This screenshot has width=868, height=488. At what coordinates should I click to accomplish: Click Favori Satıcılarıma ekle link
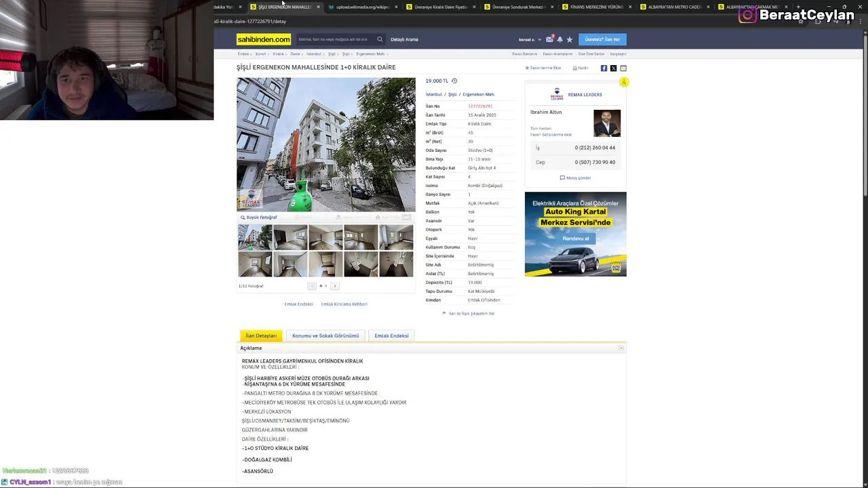click(551, 134)
